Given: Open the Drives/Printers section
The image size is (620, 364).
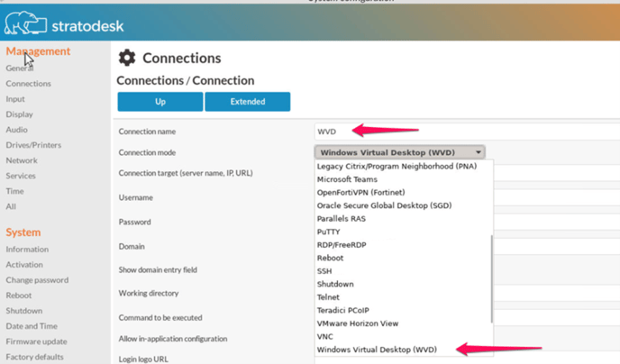Looking at the screenshot, I should (33, 145).
